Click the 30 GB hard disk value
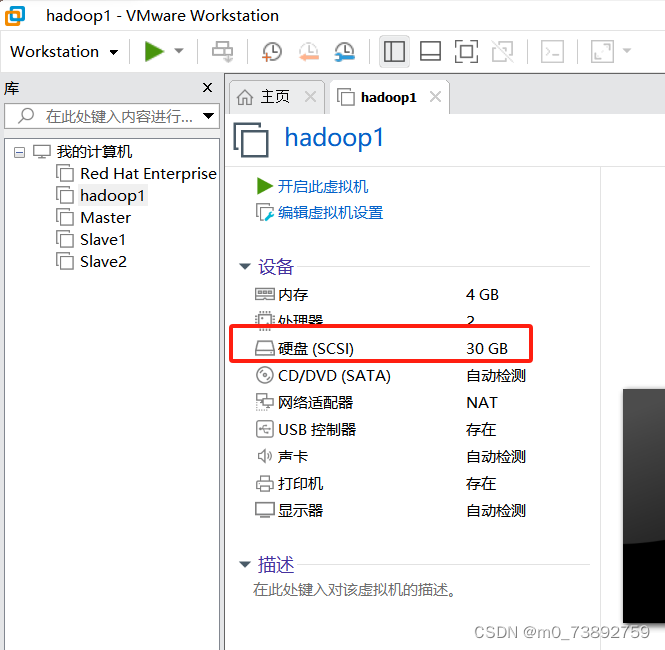 pos(487,349)
